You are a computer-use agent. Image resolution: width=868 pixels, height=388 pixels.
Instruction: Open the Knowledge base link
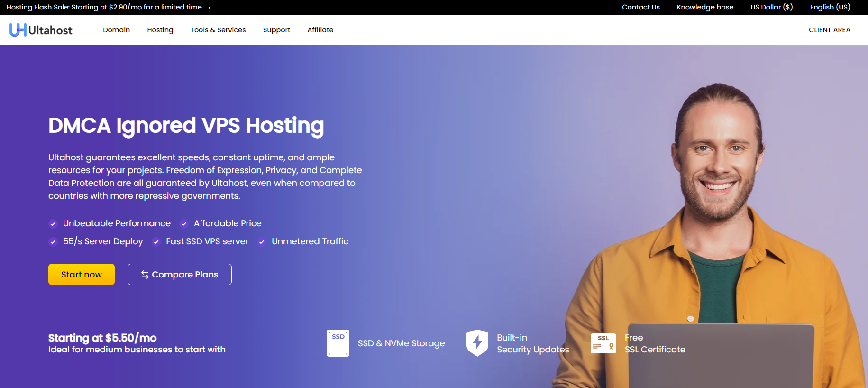(x=705, y=7)
